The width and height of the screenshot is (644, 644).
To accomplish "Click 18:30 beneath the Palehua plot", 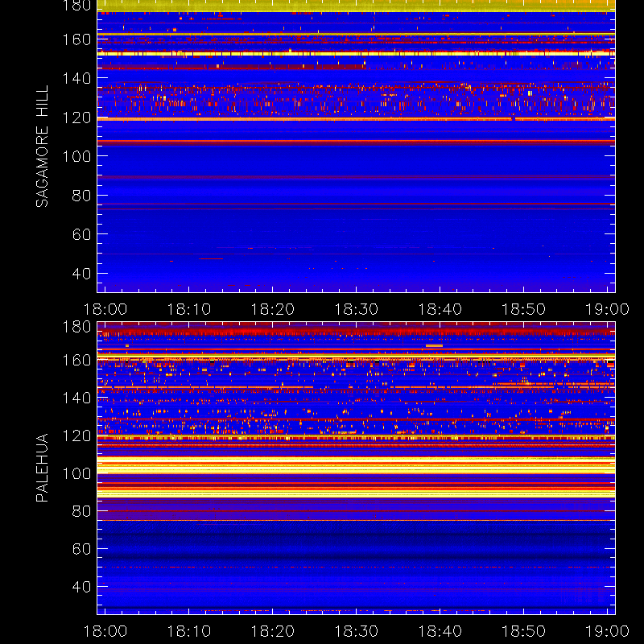I will tap(356, 631).
